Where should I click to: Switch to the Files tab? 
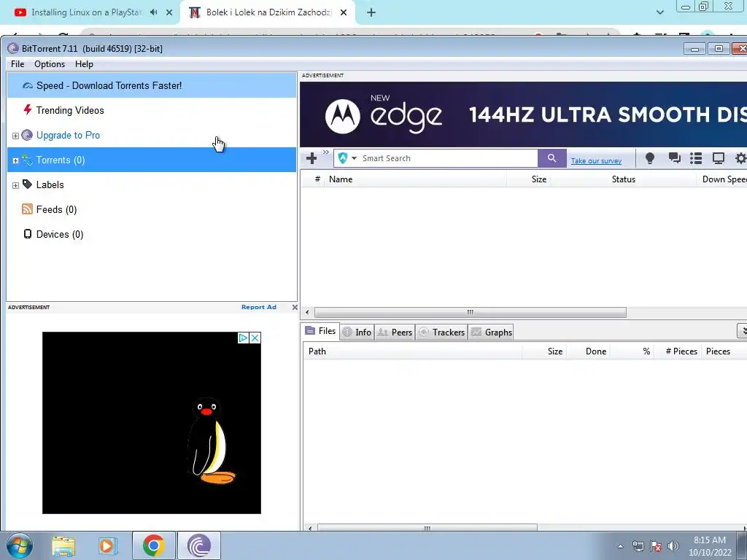321,331
